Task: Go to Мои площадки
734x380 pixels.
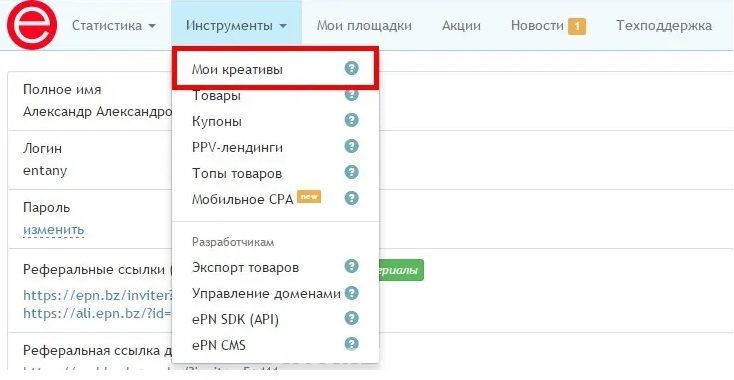Action: coord(364,25)
